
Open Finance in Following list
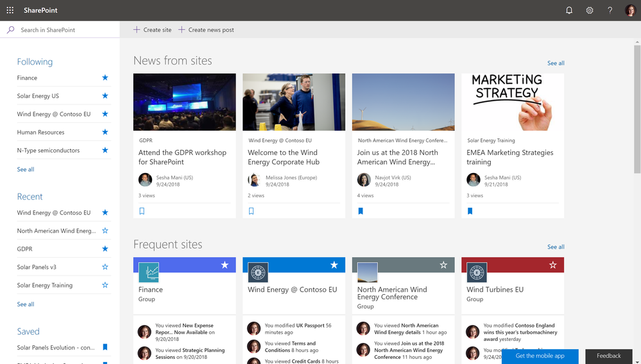(x=27, y=78)
